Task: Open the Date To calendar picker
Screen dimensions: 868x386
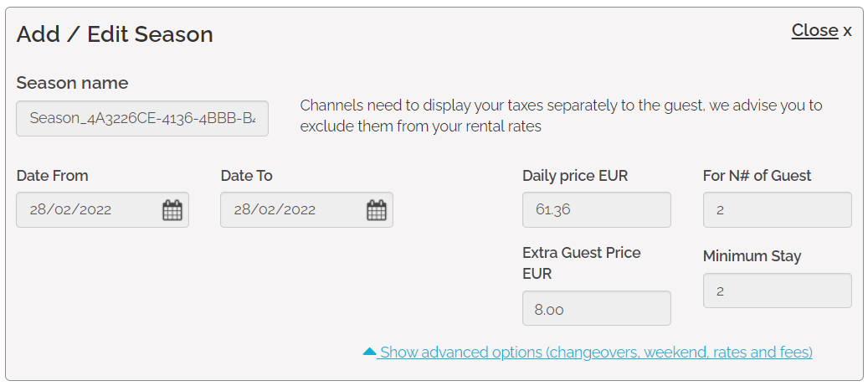Action: (377, 210)
